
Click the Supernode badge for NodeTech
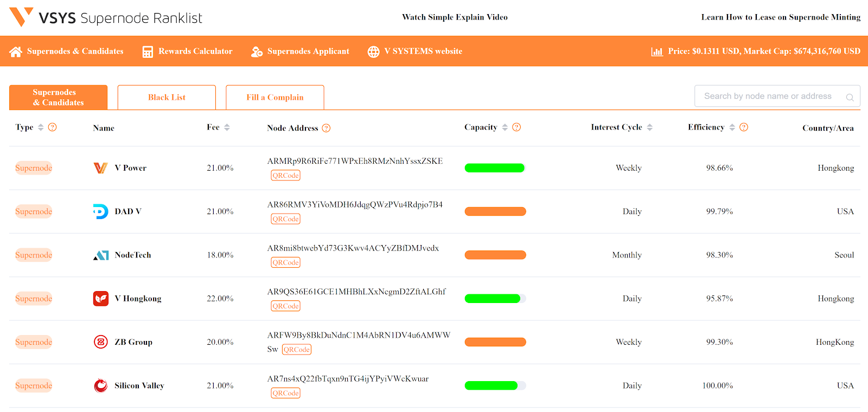tap(34, 255)
